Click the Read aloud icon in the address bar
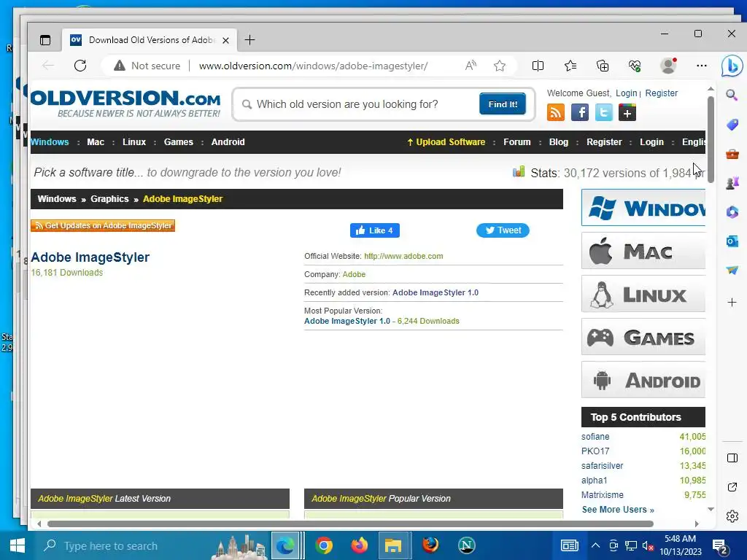The height and width of the screenshot is (560, 747). coord(471,66)
